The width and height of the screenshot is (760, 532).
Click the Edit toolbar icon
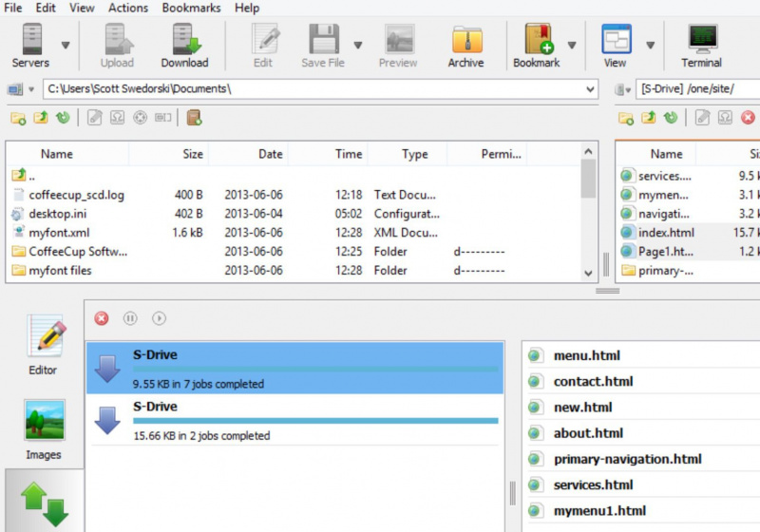265,40
